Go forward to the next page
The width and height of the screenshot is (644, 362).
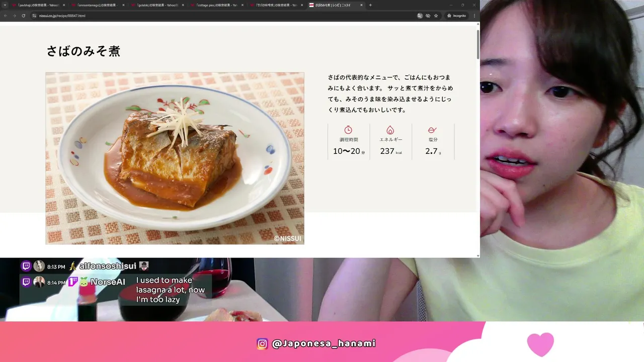coord(14,16)
